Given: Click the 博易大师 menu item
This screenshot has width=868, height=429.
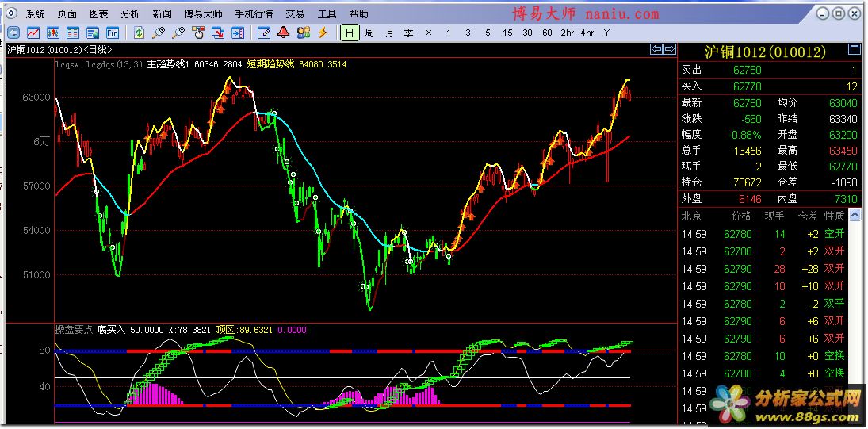Looking at the screenshot, I should pos(204,14).
